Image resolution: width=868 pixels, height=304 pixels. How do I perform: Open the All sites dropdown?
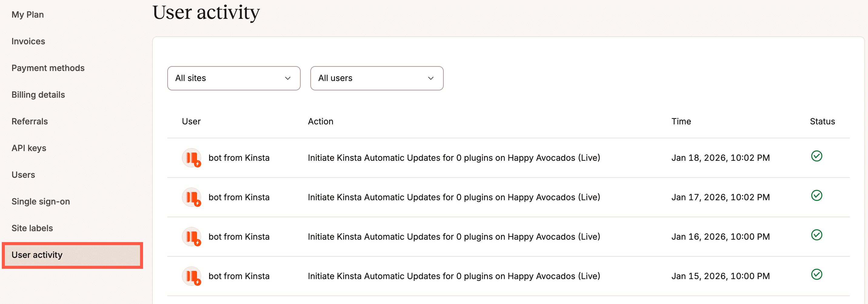click(233, 78)
